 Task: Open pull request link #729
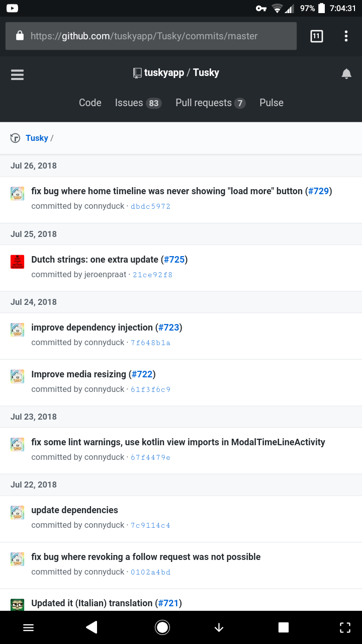[x=318, y=191]
